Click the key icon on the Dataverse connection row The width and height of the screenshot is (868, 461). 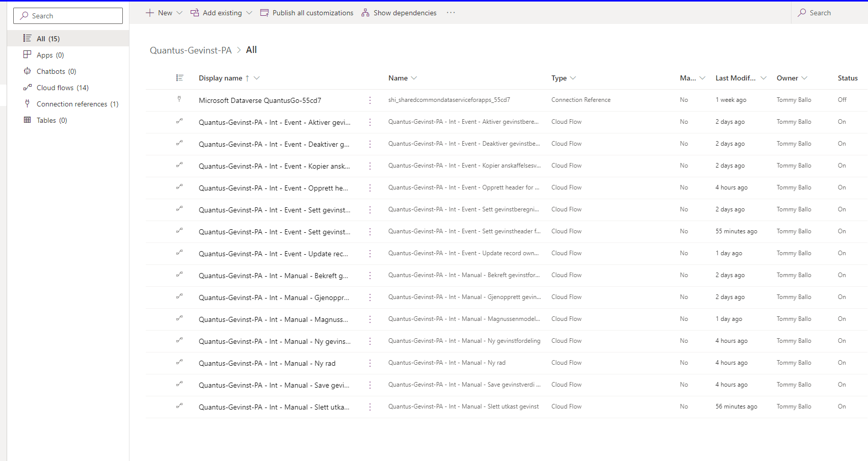180,99
